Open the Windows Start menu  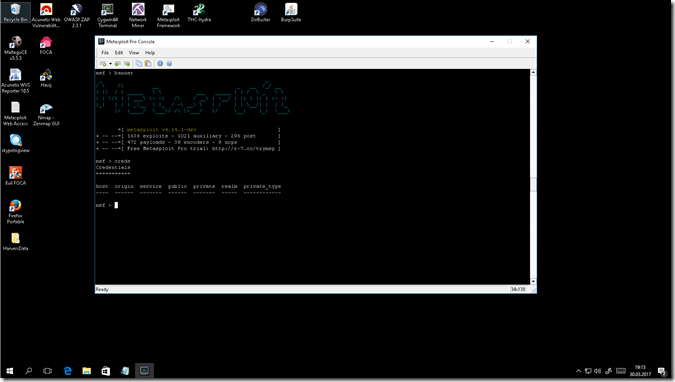click(9, 371)
